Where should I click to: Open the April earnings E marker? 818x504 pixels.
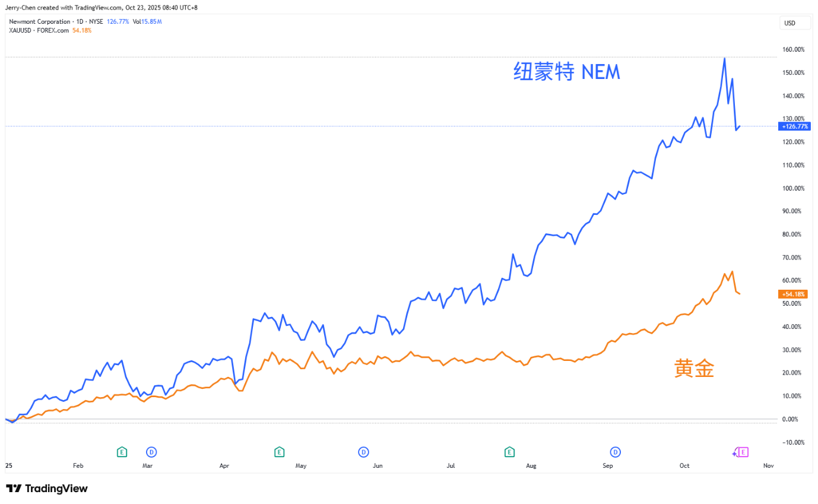(x=279, y=452)
